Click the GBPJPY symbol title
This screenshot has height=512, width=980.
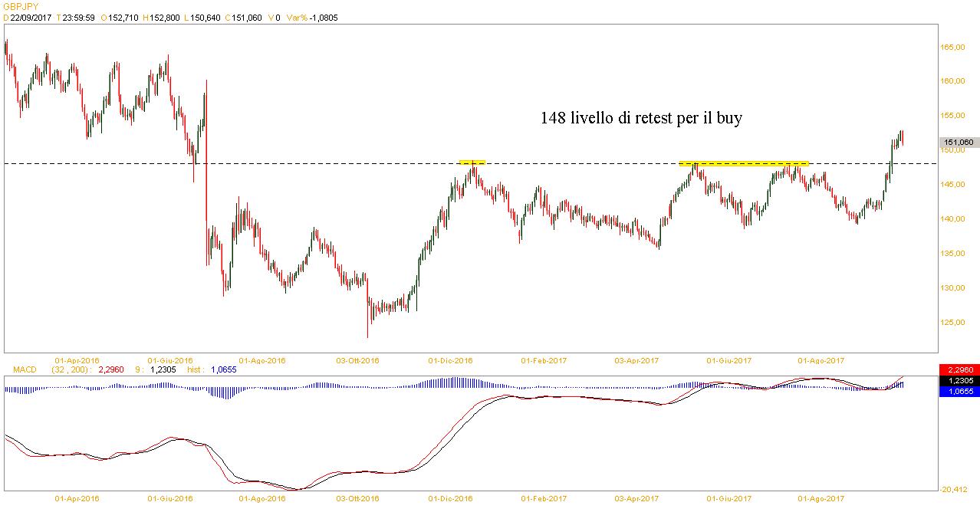click(21, 6)
